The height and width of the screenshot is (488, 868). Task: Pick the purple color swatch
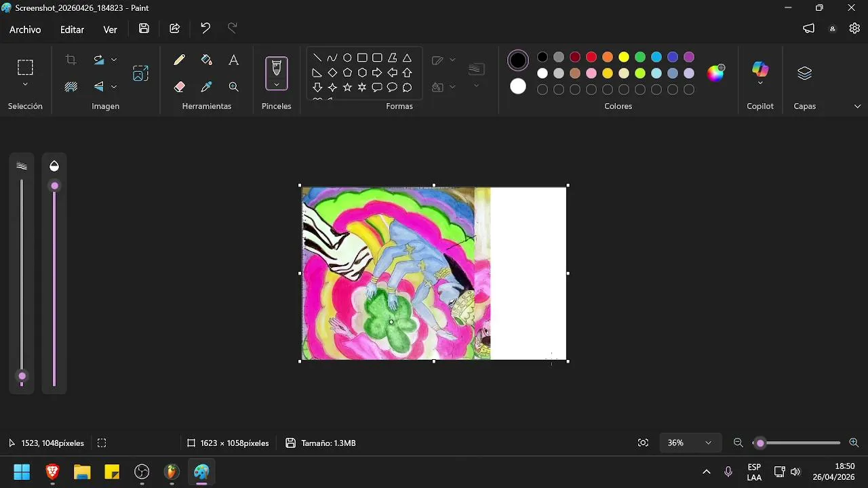[689, 57]
